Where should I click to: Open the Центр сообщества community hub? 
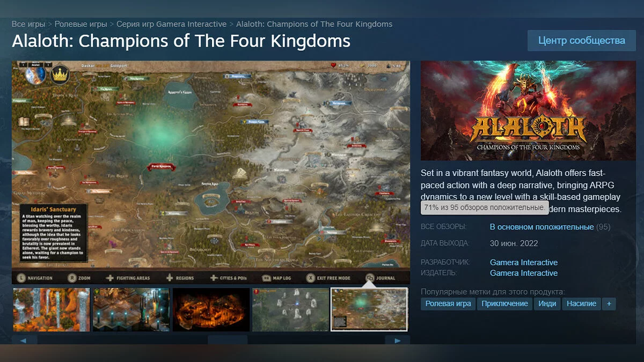[x=582, y=40]
